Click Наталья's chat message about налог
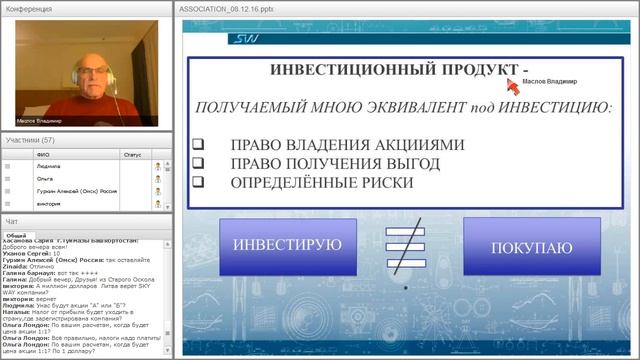This screenshot has height=360, width=640. 68,316
